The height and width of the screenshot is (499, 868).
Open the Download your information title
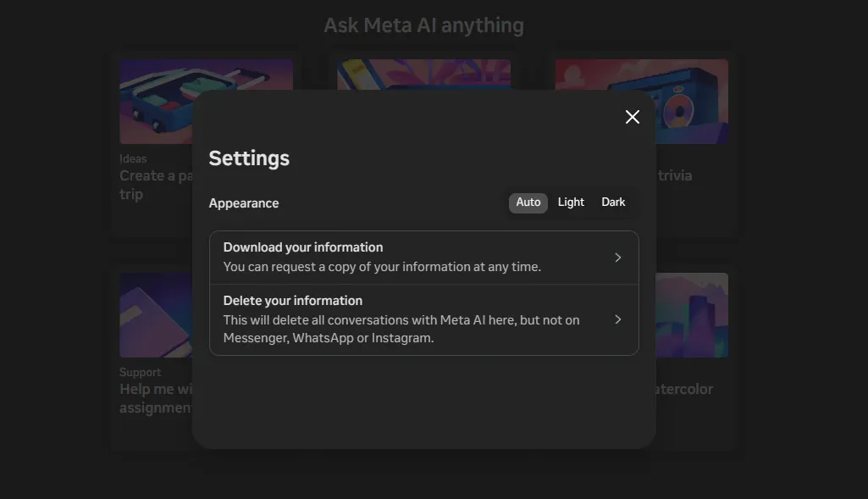click(303, 247)
